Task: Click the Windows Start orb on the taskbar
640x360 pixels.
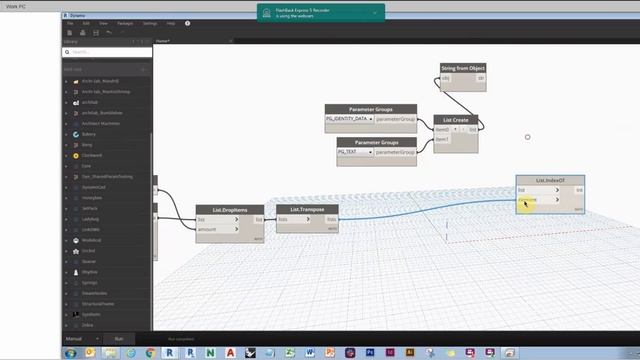Action: tap(71, 353)
